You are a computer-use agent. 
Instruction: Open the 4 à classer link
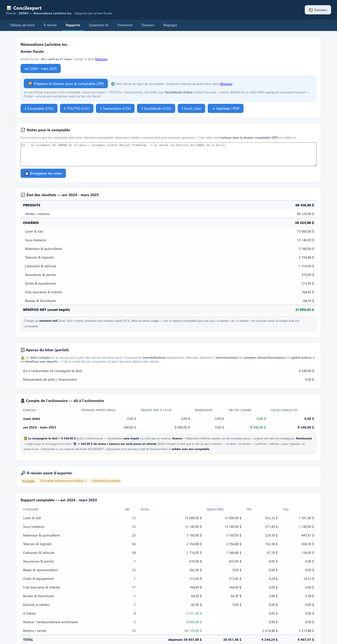(x=28, y=481)
